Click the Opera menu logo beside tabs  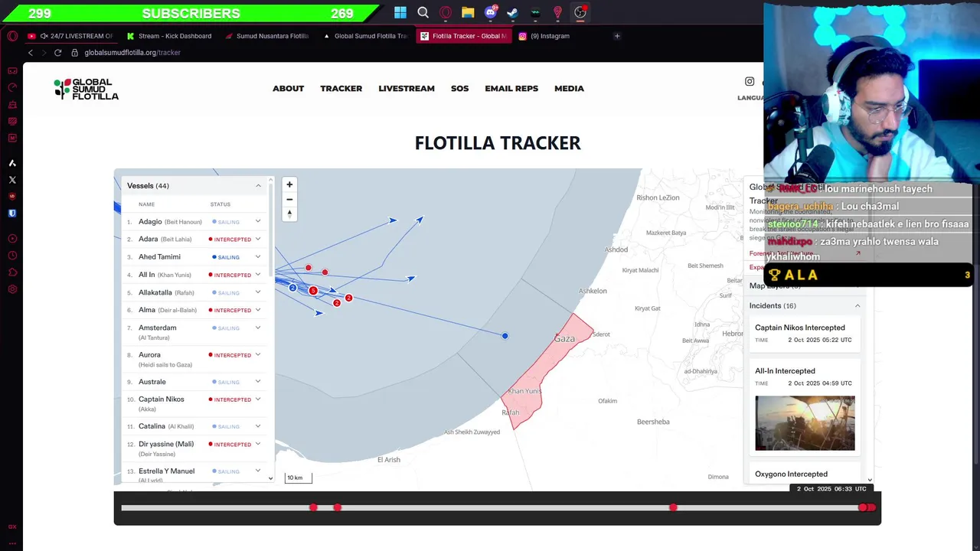12,36
